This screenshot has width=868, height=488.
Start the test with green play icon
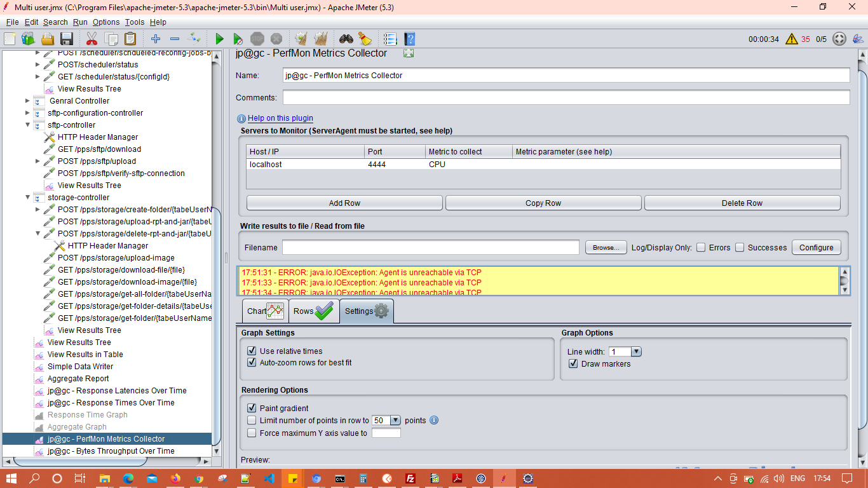[219, 39]
